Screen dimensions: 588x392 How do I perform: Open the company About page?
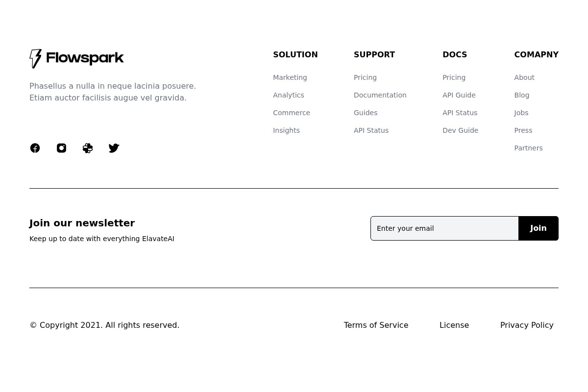[524, 77]
